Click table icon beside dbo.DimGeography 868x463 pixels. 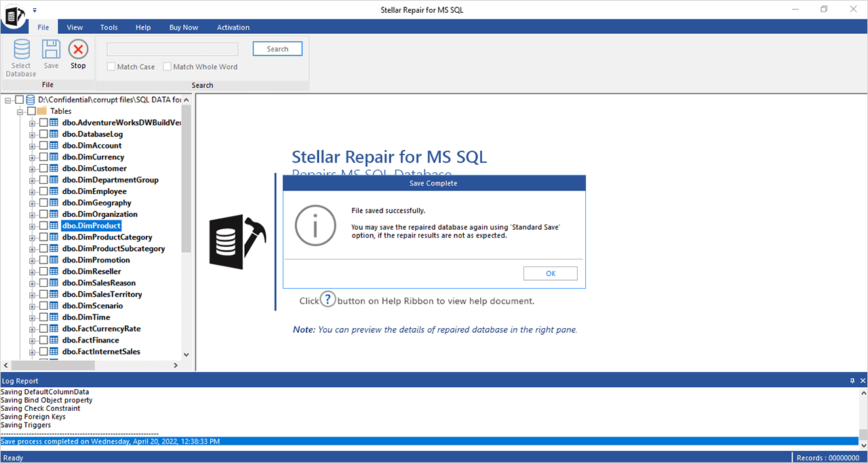(54, 203)
